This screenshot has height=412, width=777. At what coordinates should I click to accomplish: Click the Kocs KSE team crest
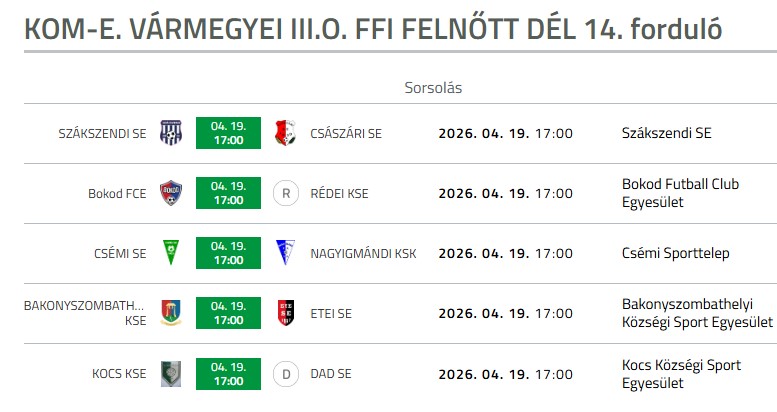click(x=171, y=373)
